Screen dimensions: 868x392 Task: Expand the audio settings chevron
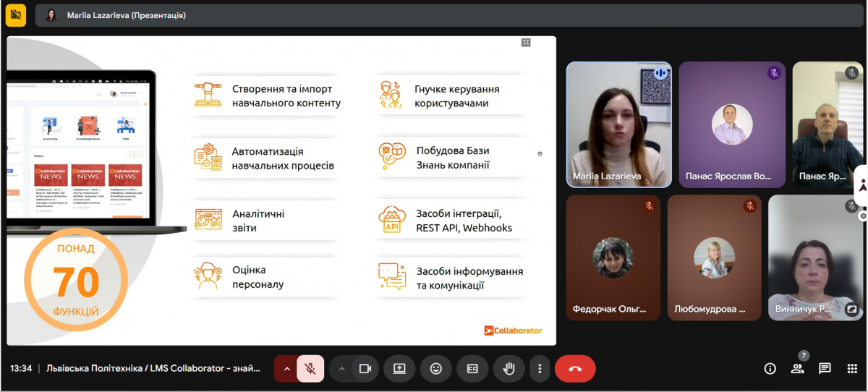(x=287, y=369)
